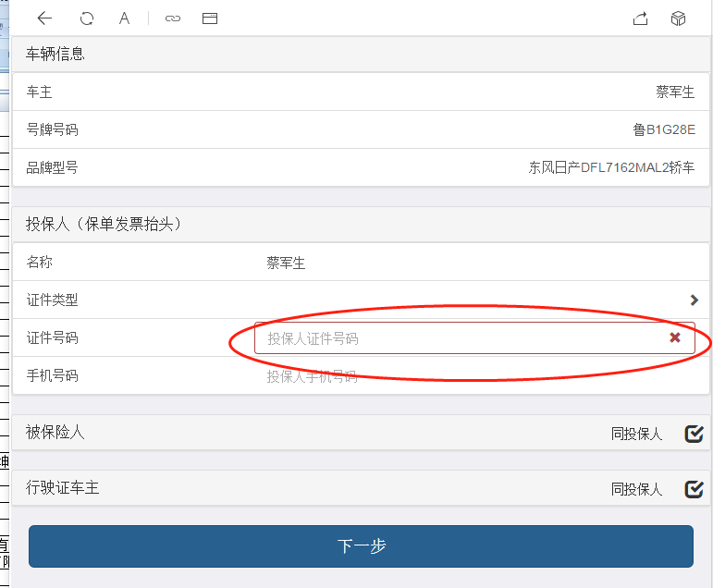Reload the page with the refresh icon
Screen dimensions: 713x588
pyautogui.click(x=86, y=18)
